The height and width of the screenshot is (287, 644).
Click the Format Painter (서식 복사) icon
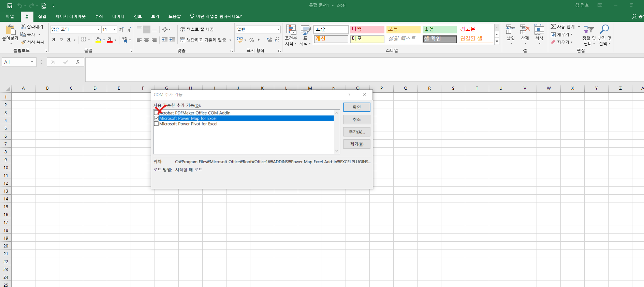click(x=23, y=42)
